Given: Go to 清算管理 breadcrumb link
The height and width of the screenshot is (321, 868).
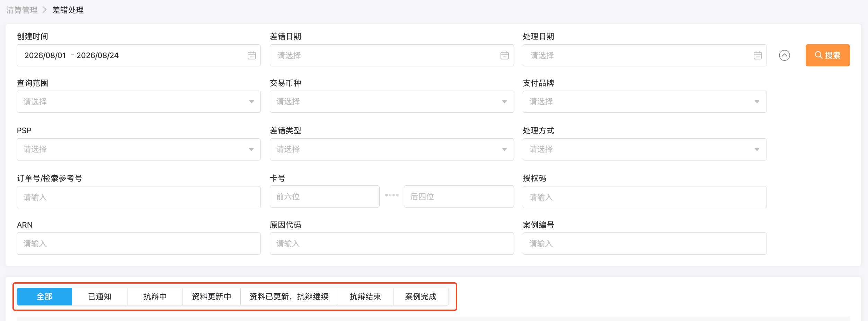Looking at the screenshot, I should coord(22,10).
